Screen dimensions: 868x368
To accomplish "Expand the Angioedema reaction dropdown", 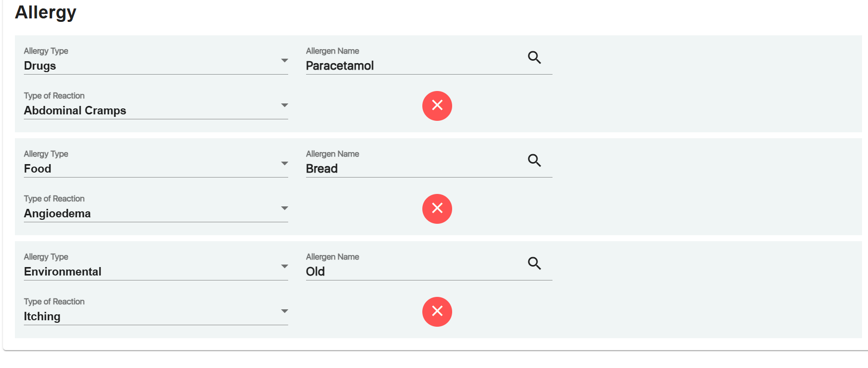I will click(149, 213).
